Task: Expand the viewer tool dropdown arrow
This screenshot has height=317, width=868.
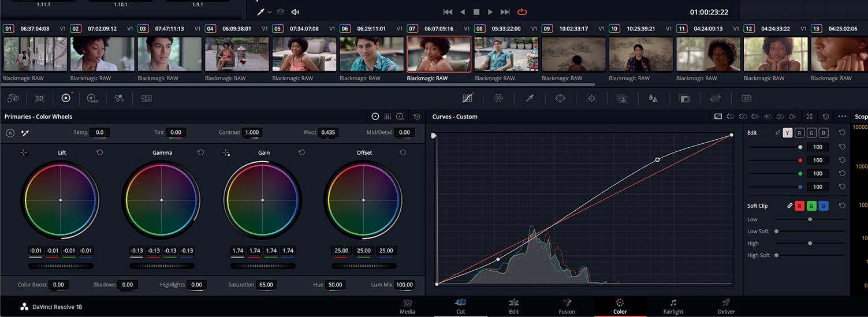Action: (x=270, y=12)
